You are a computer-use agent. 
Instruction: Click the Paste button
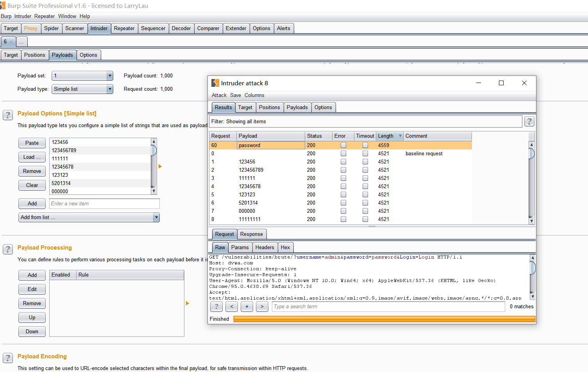click(x=32, y=143)
